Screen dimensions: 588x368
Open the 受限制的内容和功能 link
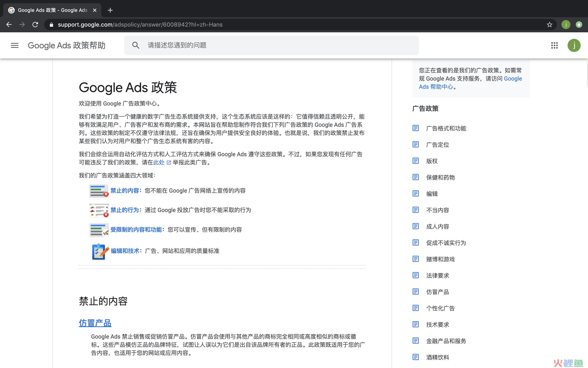click(x=136, y=230)
